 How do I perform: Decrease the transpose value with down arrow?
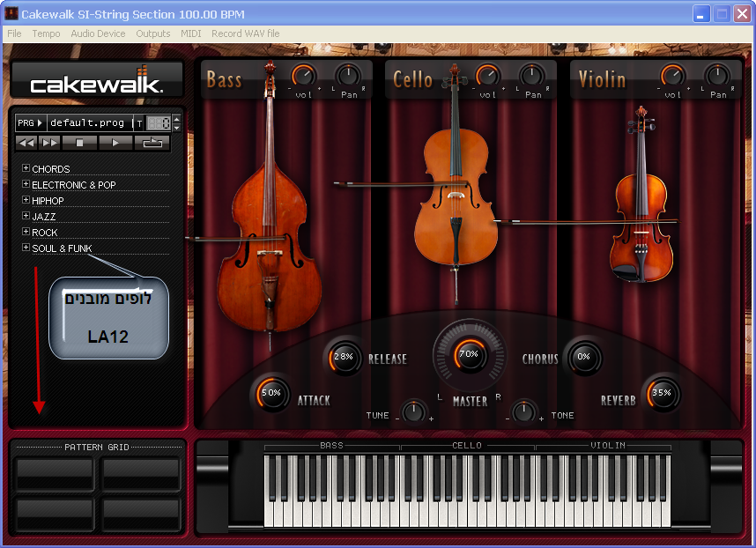click(x=176, y=127)
